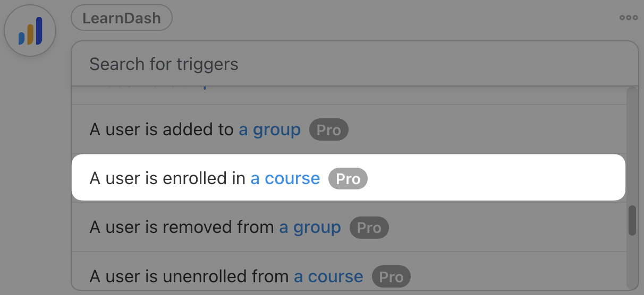Image resolution: width=644 pixels, height=295 pixels.
Task: Click the trigger list scrollbar thumb
Action: point(632,220)
